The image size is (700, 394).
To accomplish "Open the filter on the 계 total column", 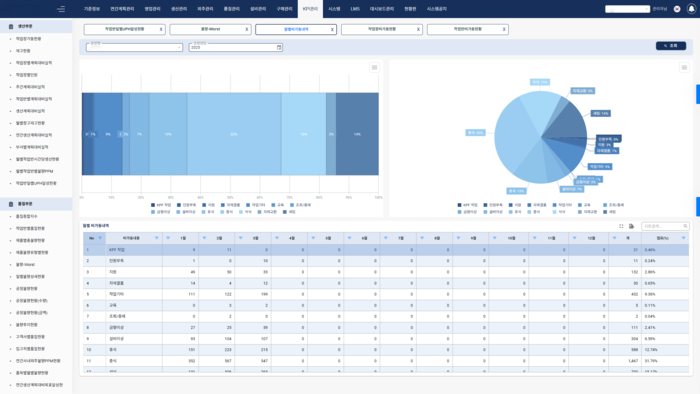I will [x=614, y=238].
